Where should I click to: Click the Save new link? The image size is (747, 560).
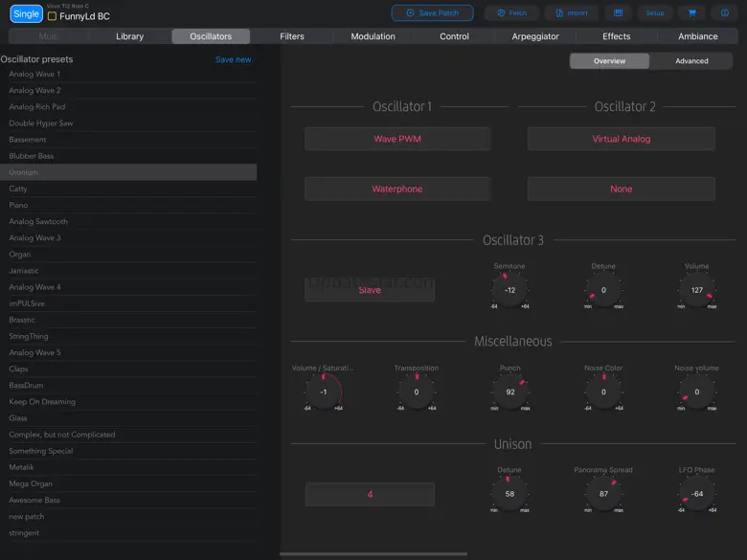233,59
